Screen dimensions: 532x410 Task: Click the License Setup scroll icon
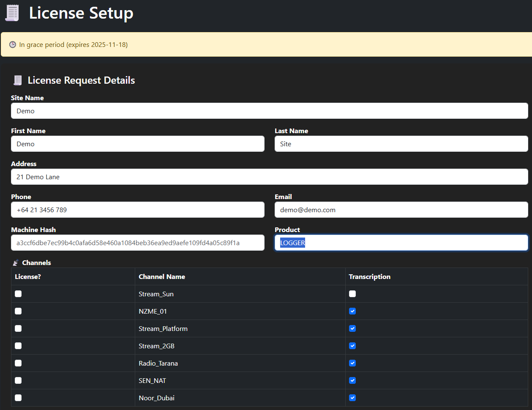(12, 13)
